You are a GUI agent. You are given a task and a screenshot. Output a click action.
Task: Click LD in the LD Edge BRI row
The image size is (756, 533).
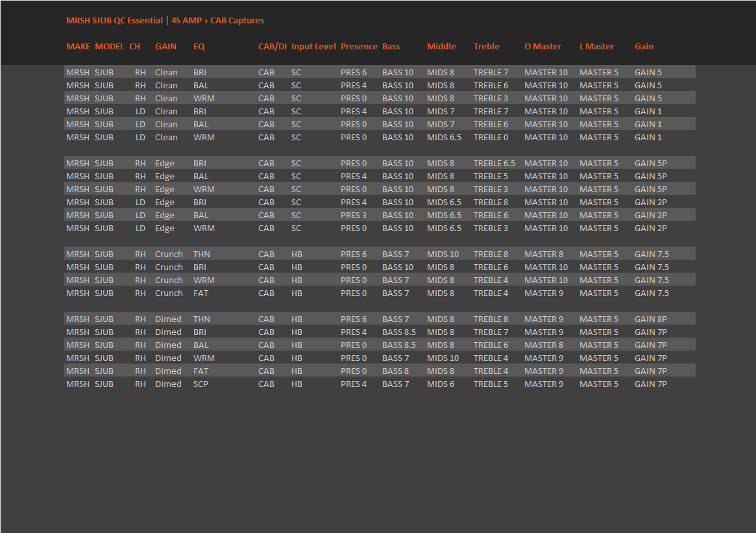(x=140, y=203)
